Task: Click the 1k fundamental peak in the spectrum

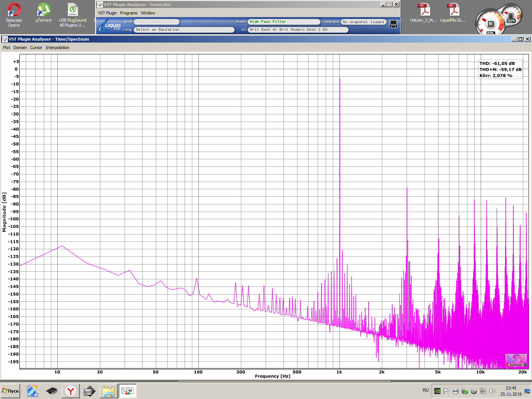Action: 340,78
